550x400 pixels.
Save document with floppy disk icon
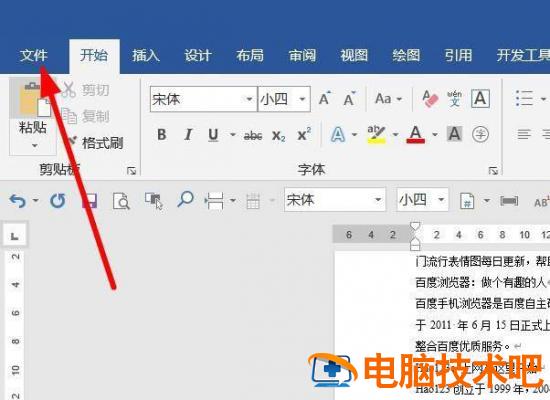tap(89, 201)
